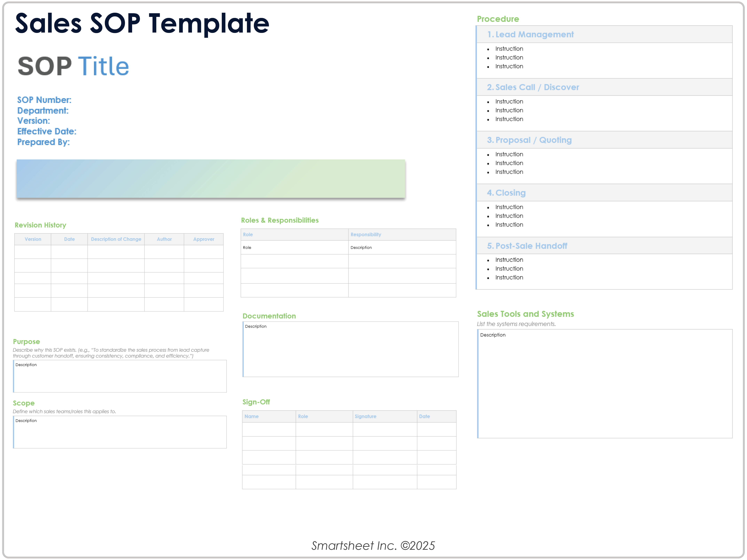Click the Department field

coord(43,110)
